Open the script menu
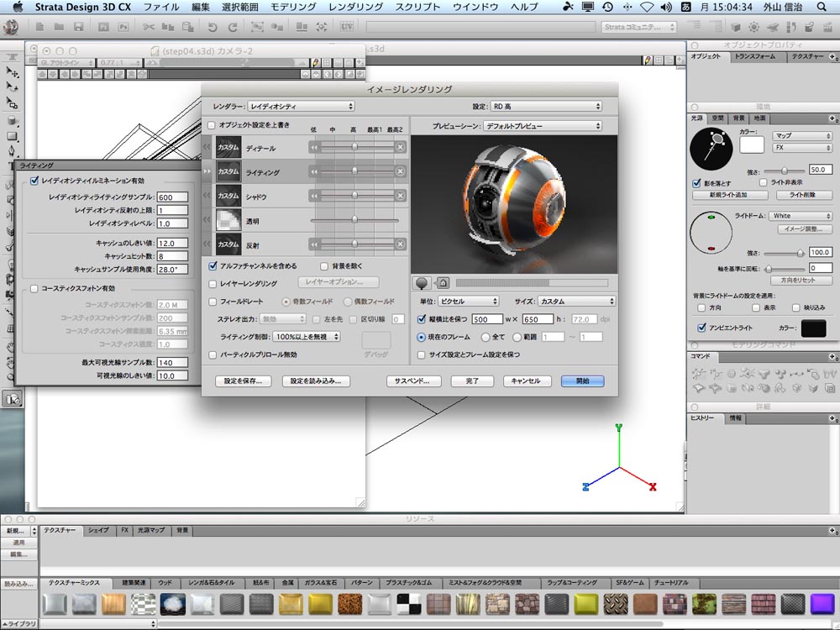Image resolution: width=840 pixels, height=630 pixels. [417, 7]
